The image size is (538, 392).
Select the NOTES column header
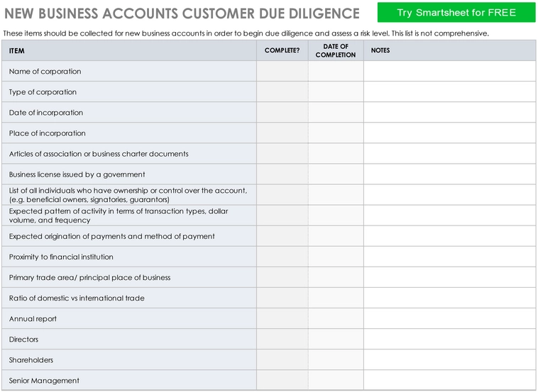[x=450, y=51]
